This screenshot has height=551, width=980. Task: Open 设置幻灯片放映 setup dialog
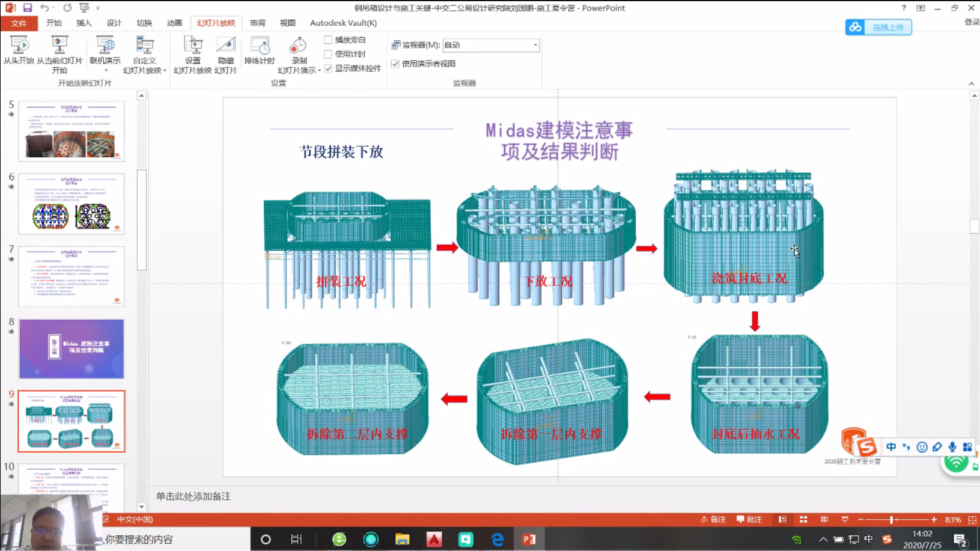[193, 55]
